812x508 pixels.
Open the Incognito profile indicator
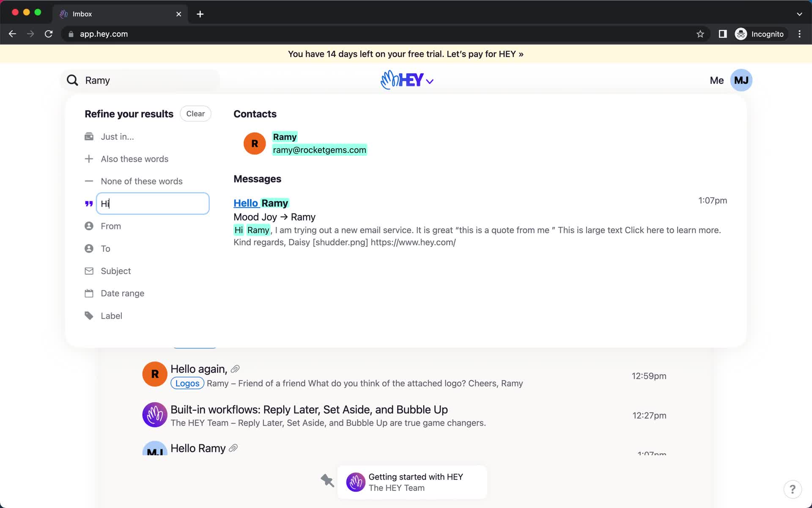760,34
